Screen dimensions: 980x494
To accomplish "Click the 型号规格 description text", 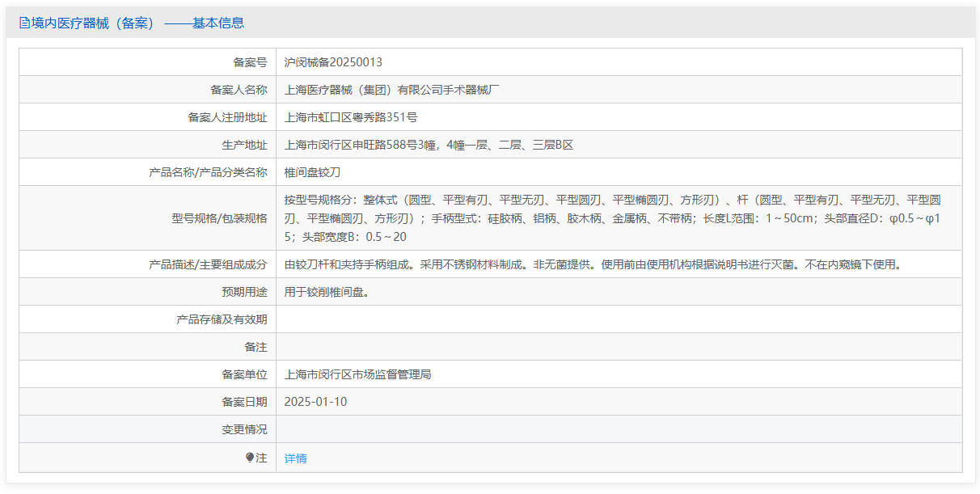I will tap(615, 218).
